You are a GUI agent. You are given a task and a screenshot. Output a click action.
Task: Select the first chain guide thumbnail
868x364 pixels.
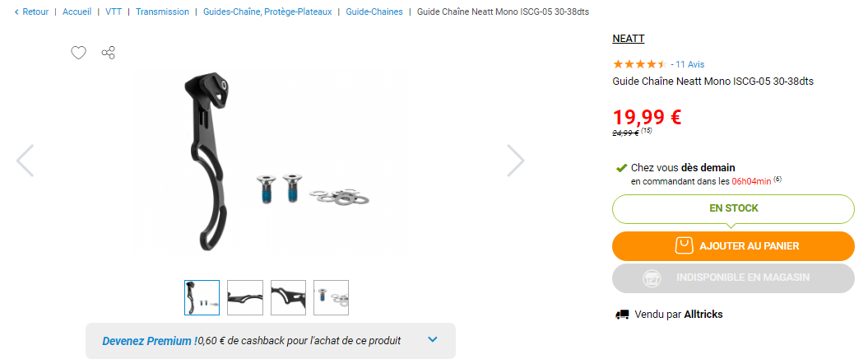click(x=202, y=297)
